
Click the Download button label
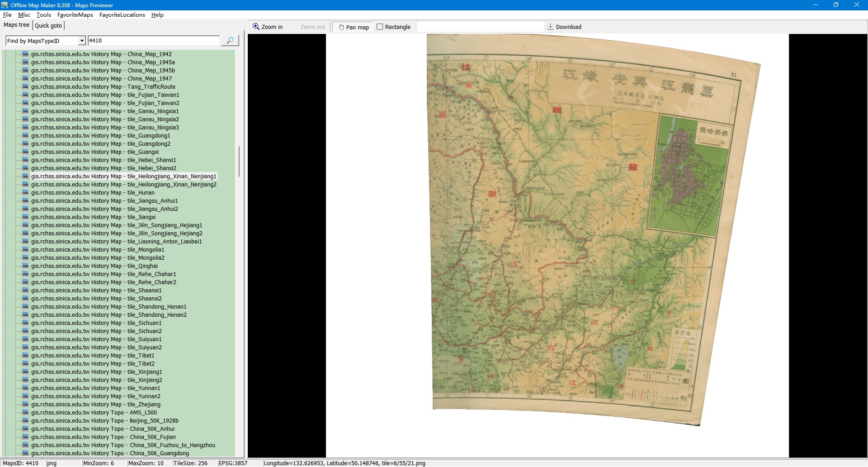(x=569, y=27)
